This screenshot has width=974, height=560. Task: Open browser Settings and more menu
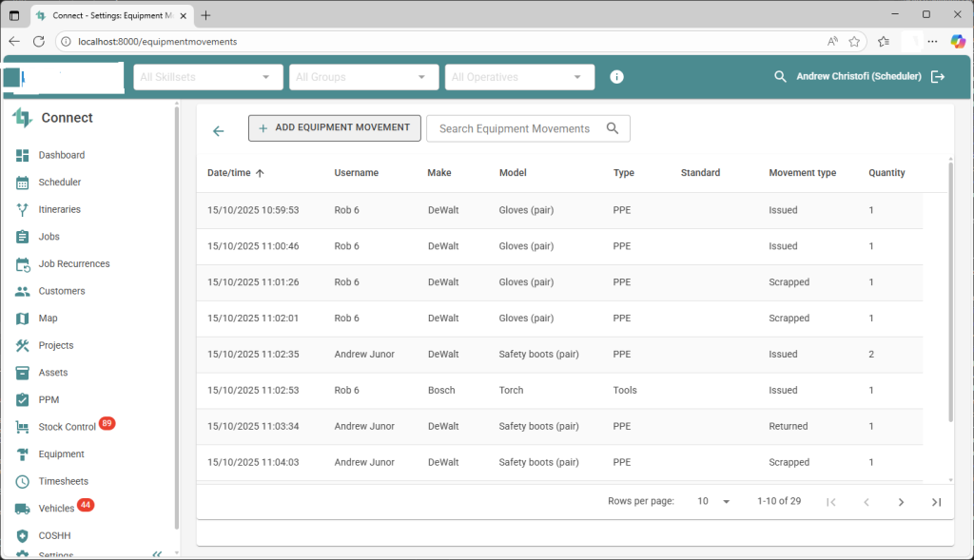point(932,42)
